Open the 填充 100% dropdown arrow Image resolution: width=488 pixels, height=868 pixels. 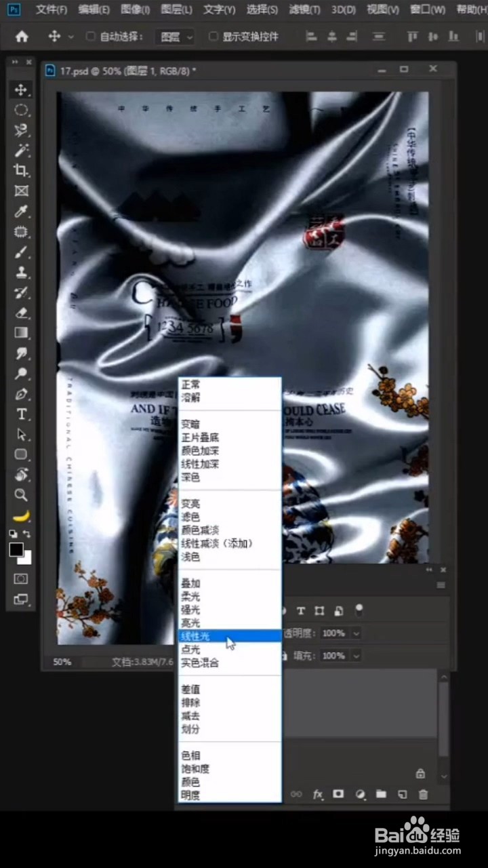point(356,656)
